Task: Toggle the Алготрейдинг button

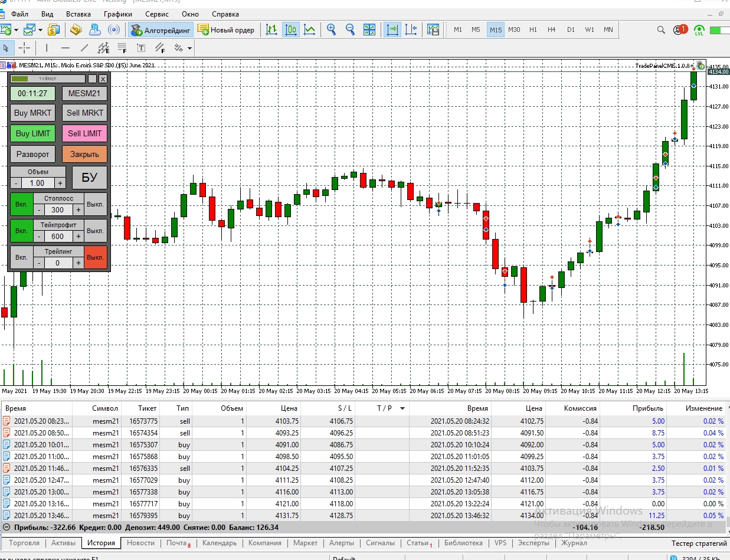Action: [161, 30]
